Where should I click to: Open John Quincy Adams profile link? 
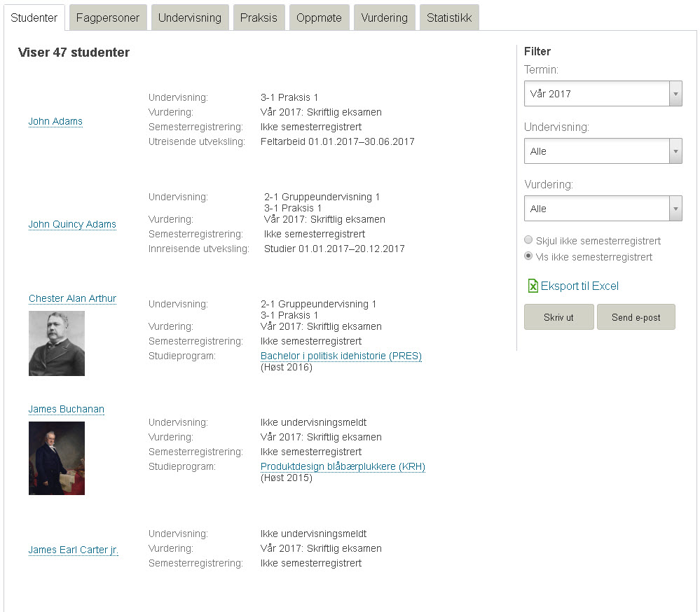72,224
